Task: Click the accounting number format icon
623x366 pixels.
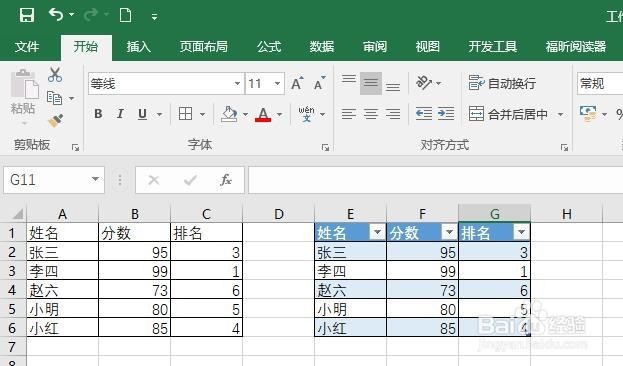Action: tap(588, 114)
